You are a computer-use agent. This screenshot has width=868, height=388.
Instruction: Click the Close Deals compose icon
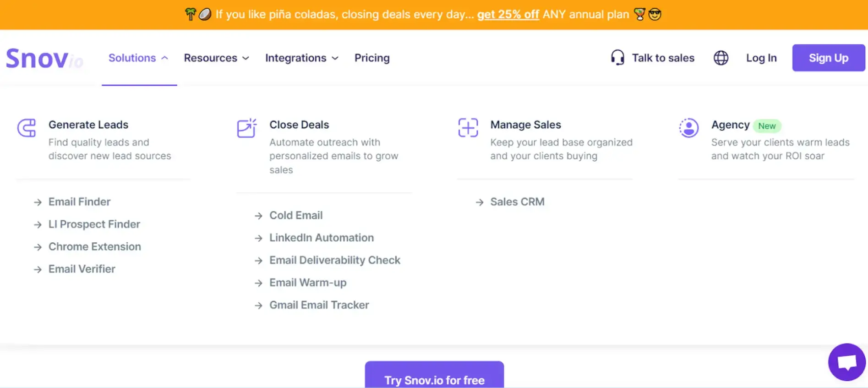(246, 128)
